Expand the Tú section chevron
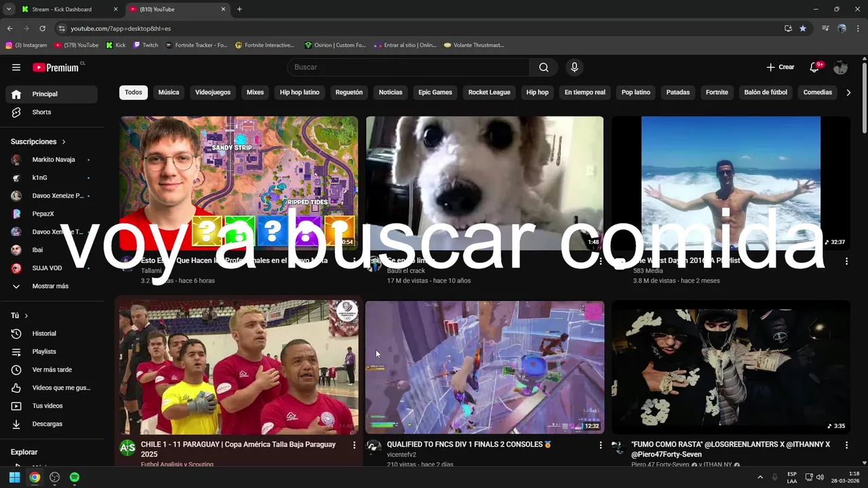 26,316
